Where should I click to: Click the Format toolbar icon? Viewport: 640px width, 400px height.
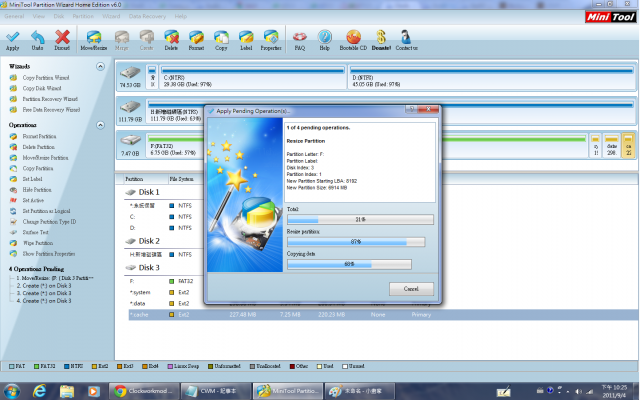click(196, 37)
